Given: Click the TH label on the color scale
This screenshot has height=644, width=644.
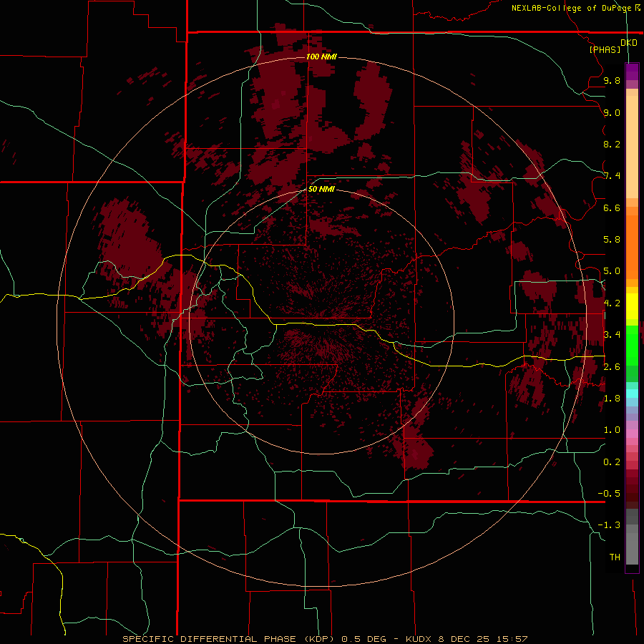Looking at the screenshot, I should (x=615, y=557).
